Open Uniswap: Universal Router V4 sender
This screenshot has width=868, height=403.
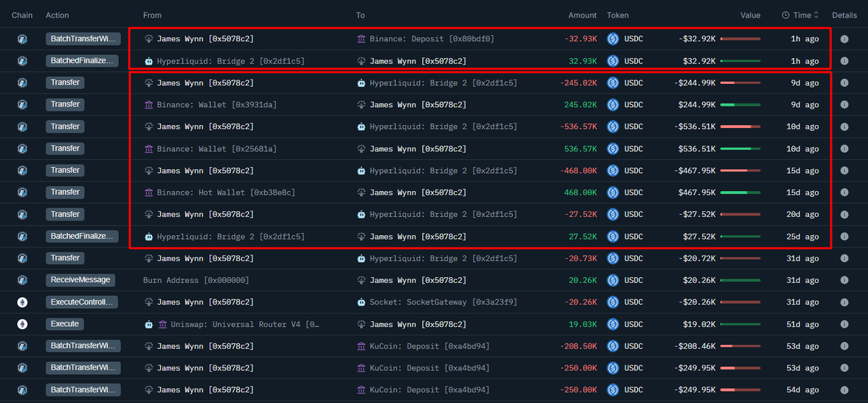click(x=245, y=324)
